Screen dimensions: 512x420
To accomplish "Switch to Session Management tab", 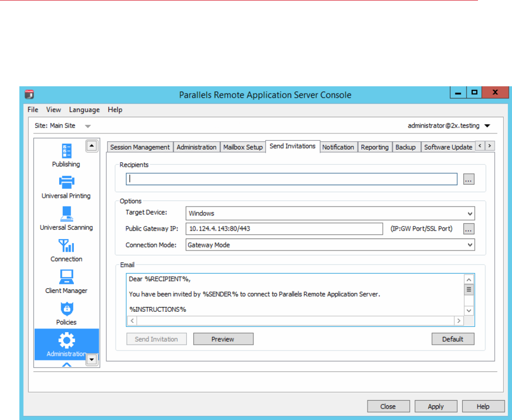I will (x=140, y=147).
